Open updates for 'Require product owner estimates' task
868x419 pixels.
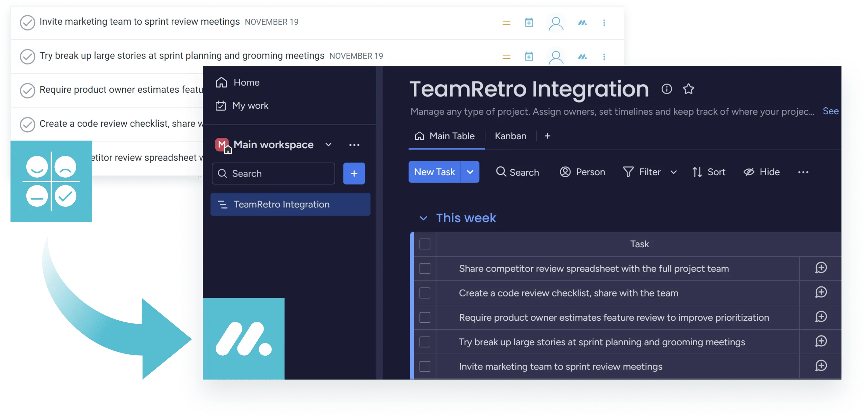tap(821, 317)
